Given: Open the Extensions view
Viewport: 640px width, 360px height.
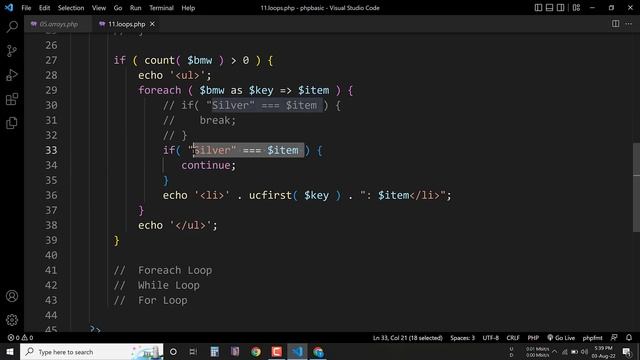Looking at the screenshot, I should coord(12,99).
